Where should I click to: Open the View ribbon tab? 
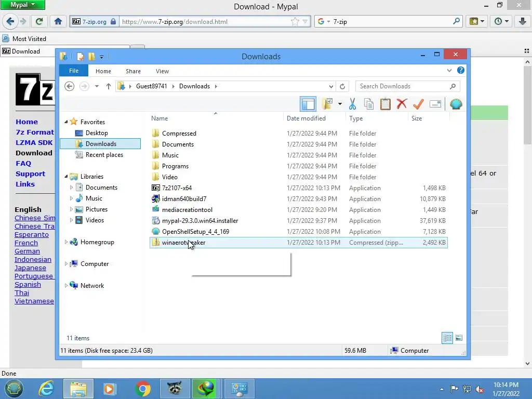coord(162,71)
